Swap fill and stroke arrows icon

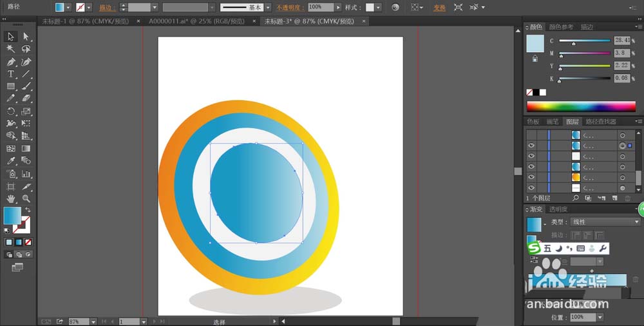28,210
